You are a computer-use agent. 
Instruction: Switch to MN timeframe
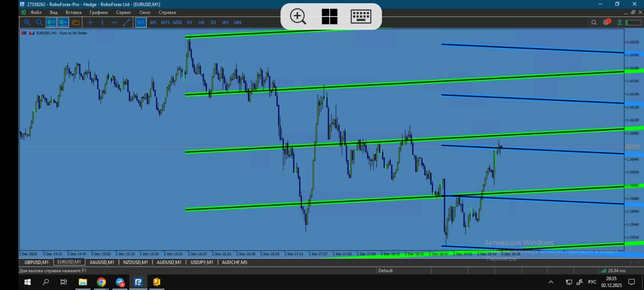pyautogui.click(x=237, y=23)
